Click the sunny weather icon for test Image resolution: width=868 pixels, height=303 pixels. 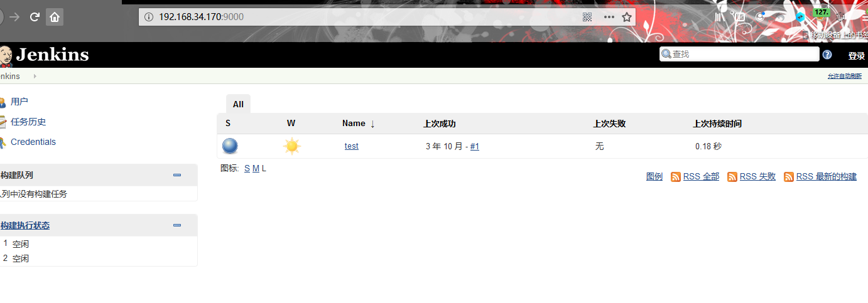tap(291, 146)
